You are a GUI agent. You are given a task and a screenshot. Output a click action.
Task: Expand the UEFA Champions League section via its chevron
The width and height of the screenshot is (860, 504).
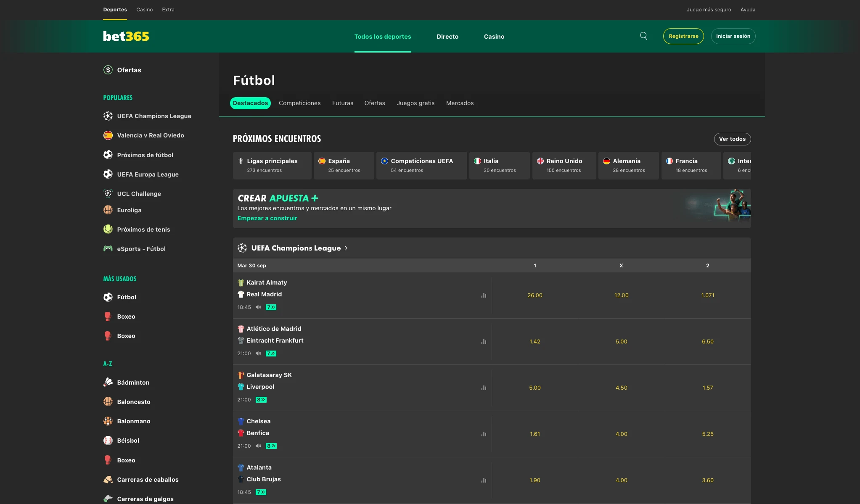pos(346,248)
